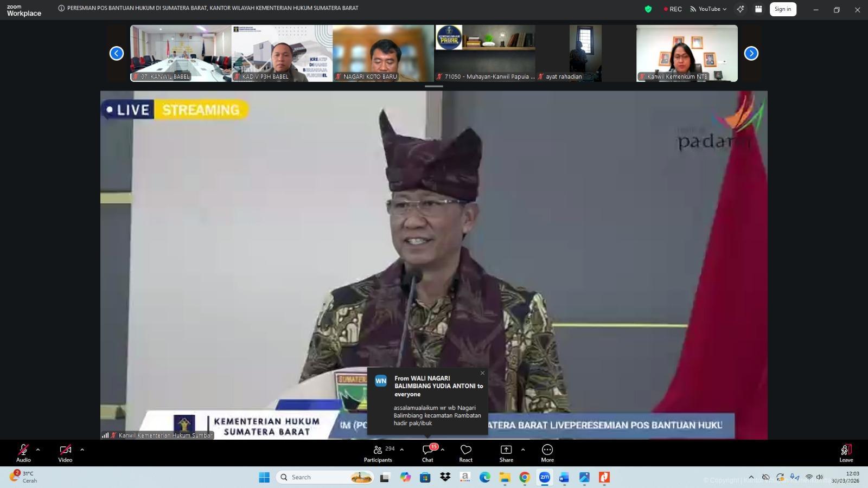Select the Kanwil Kemenkum NTB video tile

(x=686, y=53)
